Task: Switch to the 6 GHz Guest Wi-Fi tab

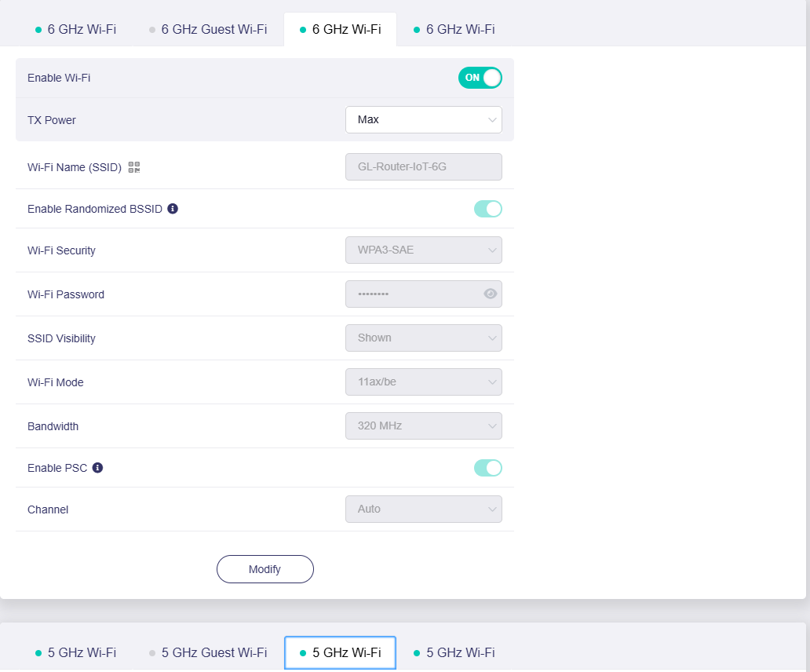Action: point(208,30)
